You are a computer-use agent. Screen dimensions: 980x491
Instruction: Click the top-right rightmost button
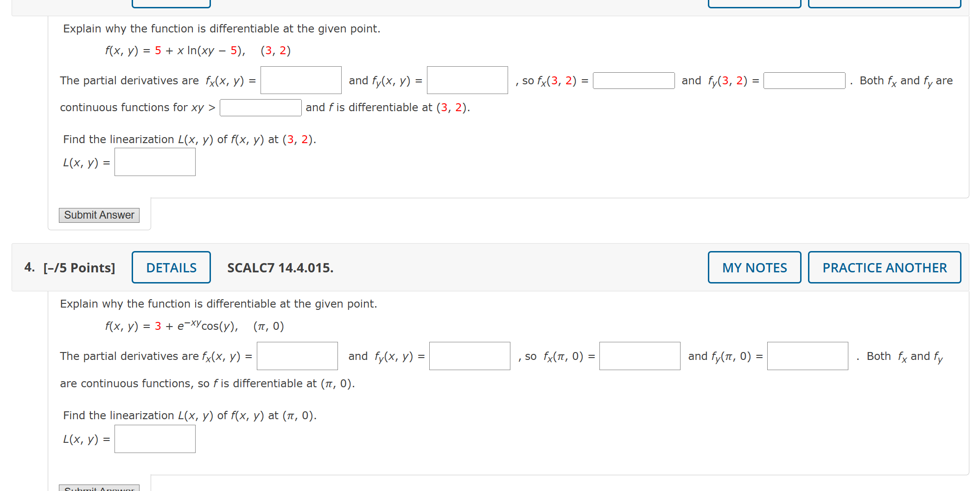(x=884, y=4)
